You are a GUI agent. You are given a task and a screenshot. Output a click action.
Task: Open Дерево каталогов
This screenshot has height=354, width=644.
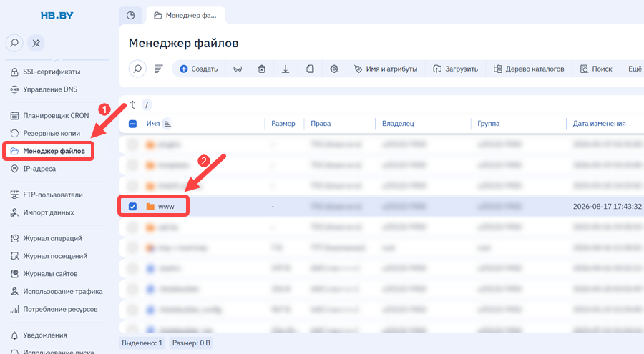[529, 69]
